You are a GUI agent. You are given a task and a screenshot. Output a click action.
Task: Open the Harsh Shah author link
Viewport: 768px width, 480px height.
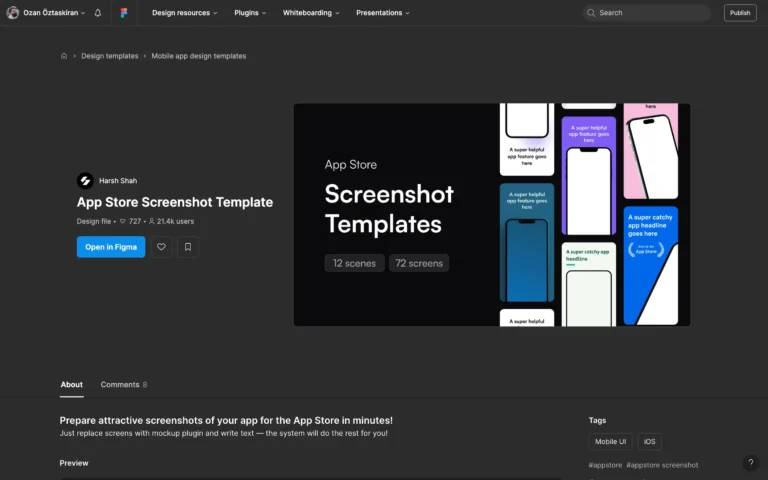pyautogui.click(x=118, y=181)
